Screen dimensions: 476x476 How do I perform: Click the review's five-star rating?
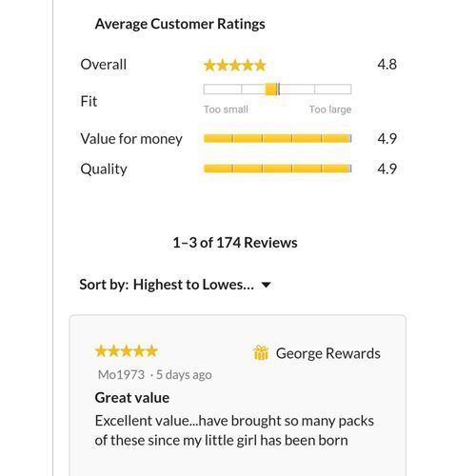pyautogui.click(x=127, y=351)
